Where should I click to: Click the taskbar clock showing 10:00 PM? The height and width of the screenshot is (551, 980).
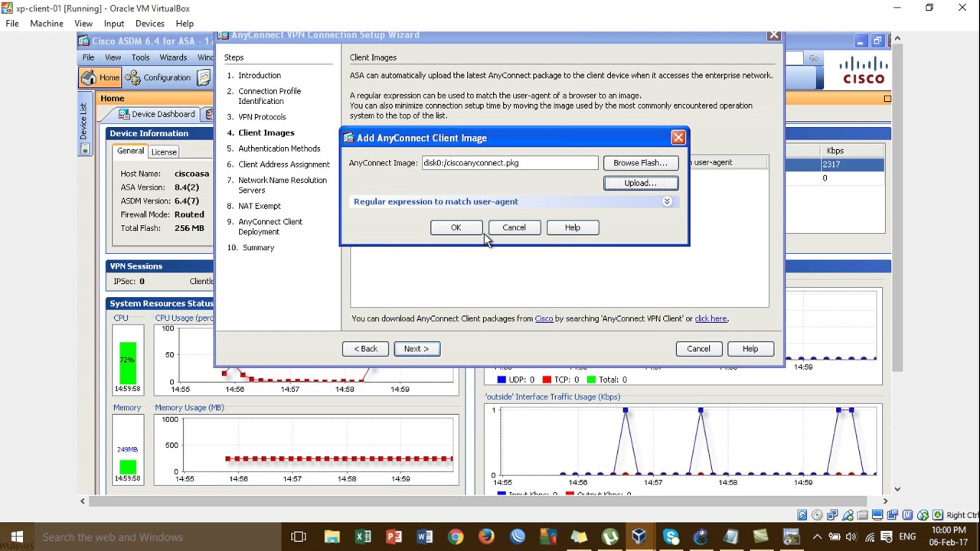tap(949, 536)
